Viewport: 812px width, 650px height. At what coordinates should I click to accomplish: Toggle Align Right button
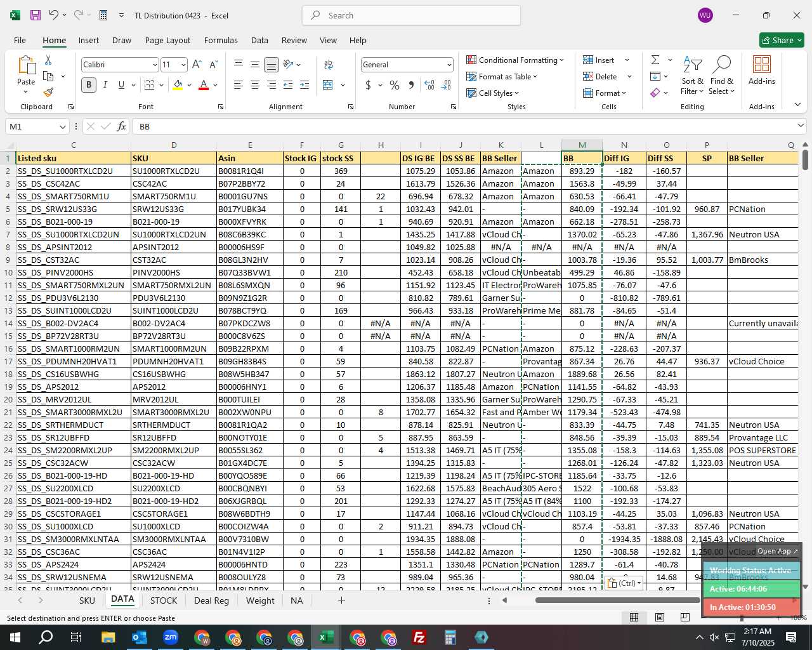point(272,85)
